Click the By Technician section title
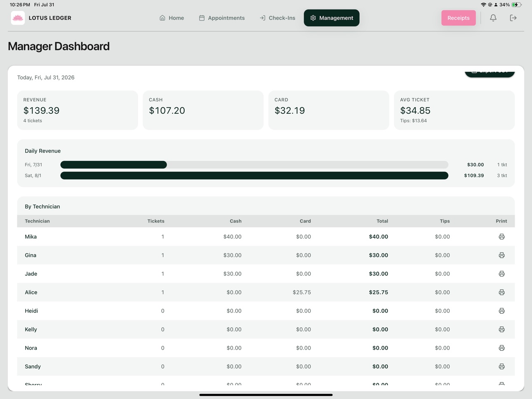 point(42,207)
